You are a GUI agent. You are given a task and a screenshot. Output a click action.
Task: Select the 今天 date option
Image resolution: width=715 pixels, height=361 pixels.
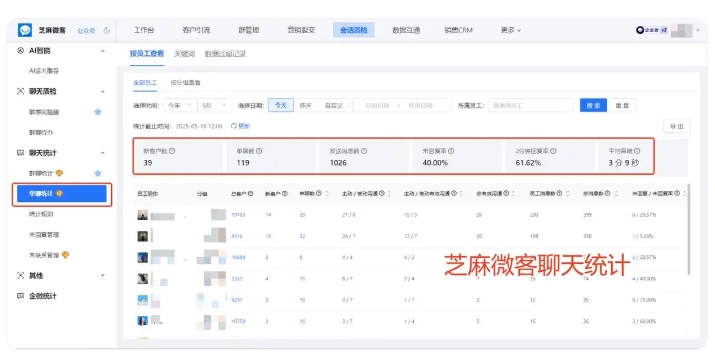click(x=281, y=105)
